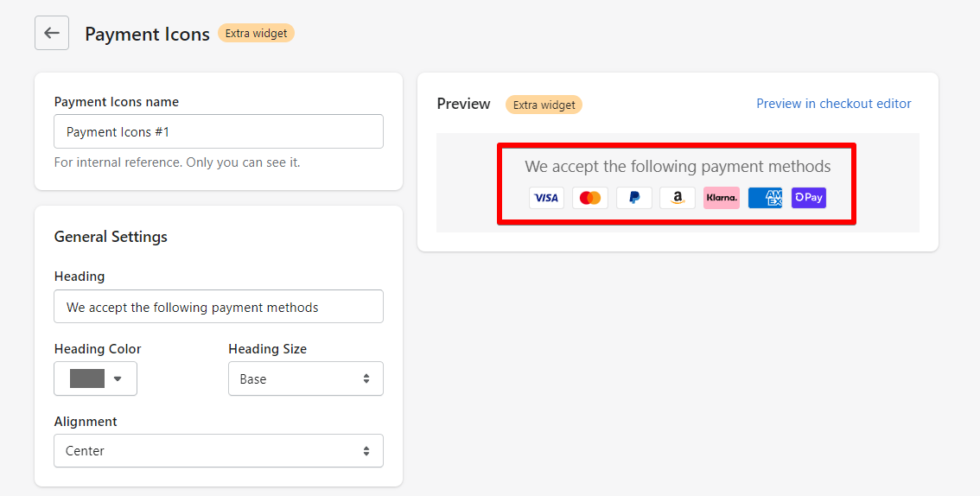Go back using the arrow button
980x496 pixels.
click(x=52, y=33)
